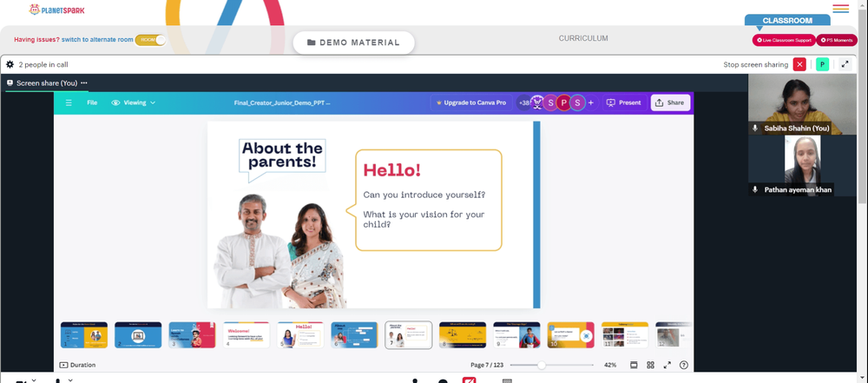Add a collaborator with the plus icon
The height and width of the screenshot is (383, 868).
coord(590,102)
